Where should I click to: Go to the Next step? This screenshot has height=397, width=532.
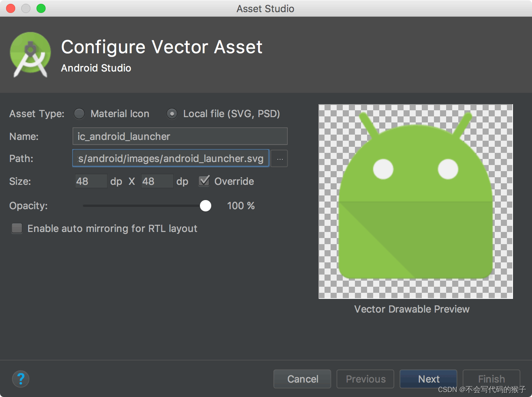point(429,379)
